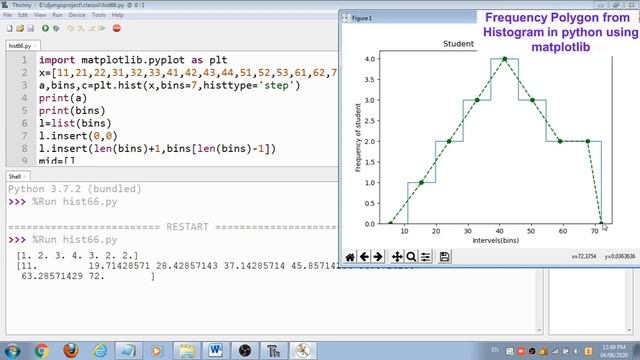Click the Resume debug icon
Viewport: 640px width, 360px height.
pos(102,29)
